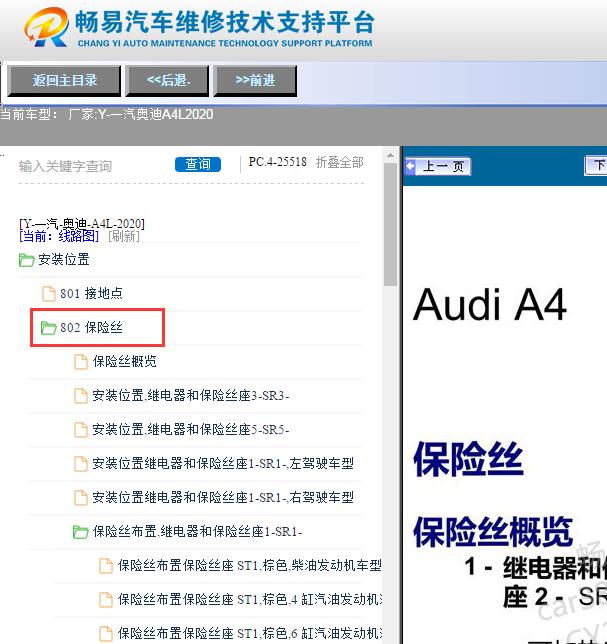
Task: Select 802 保险丝 tree node
Action: (x=91, y=327)
